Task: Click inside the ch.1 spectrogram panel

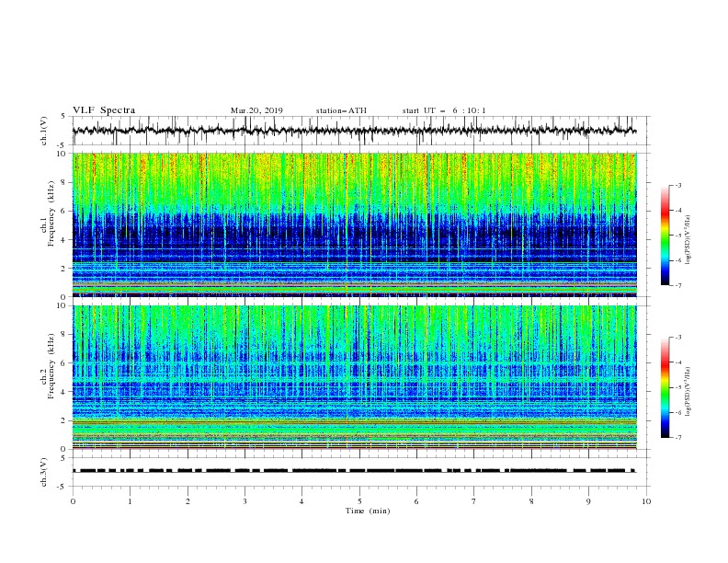Action: coord(354,224)
